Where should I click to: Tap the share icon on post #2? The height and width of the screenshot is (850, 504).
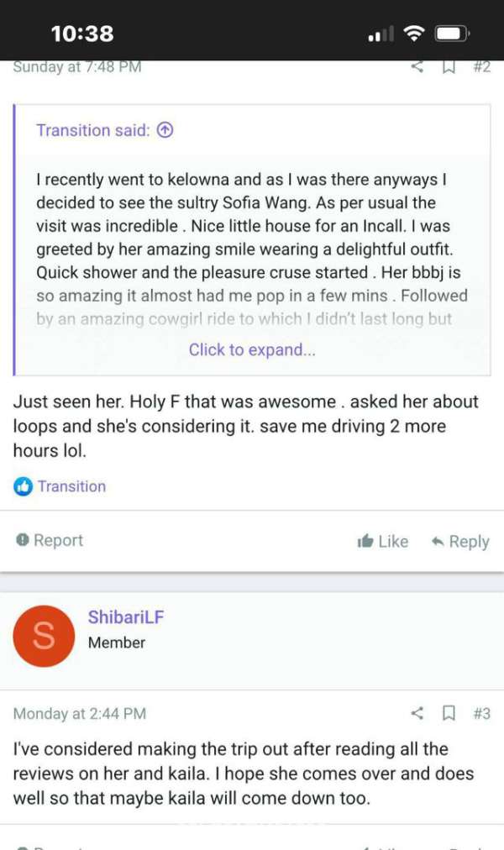tap(417, 67)
